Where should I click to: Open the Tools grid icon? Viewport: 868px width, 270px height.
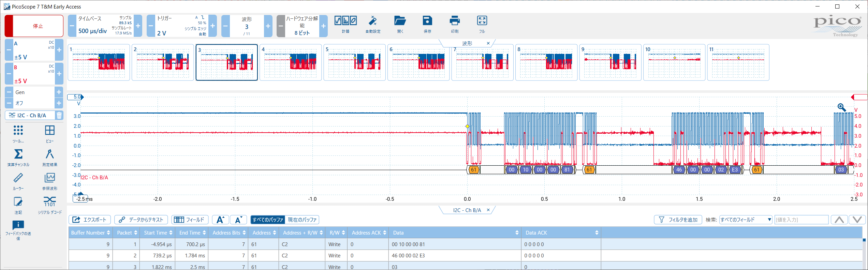(x=18, y=133)
